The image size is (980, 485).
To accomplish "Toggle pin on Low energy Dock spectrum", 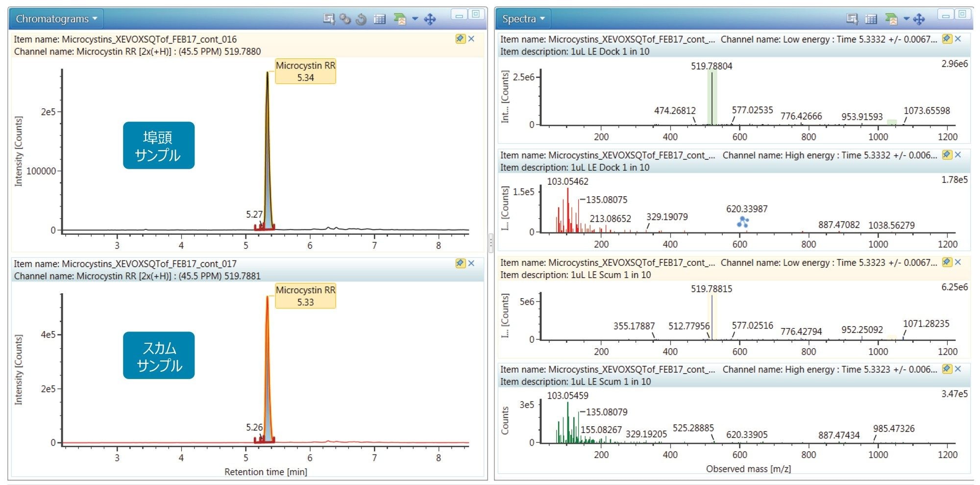I will click(947, 39).
